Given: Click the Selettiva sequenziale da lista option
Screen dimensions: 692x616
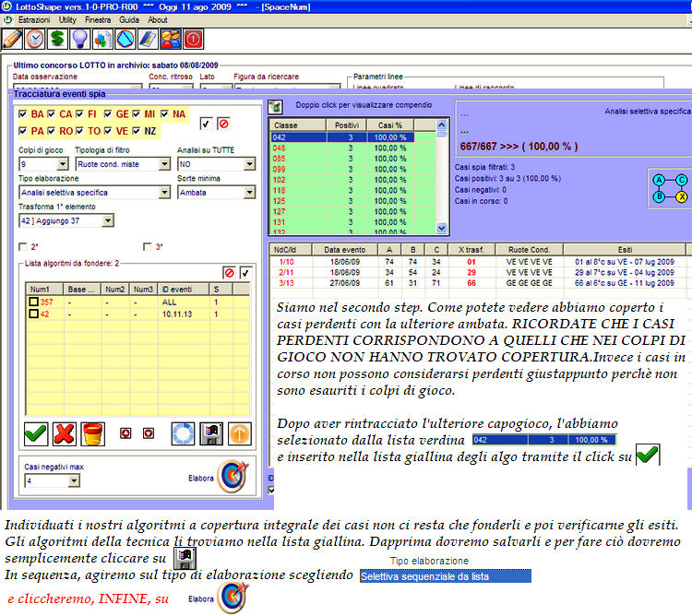Looking at the screenshot, I should (445, 576).
